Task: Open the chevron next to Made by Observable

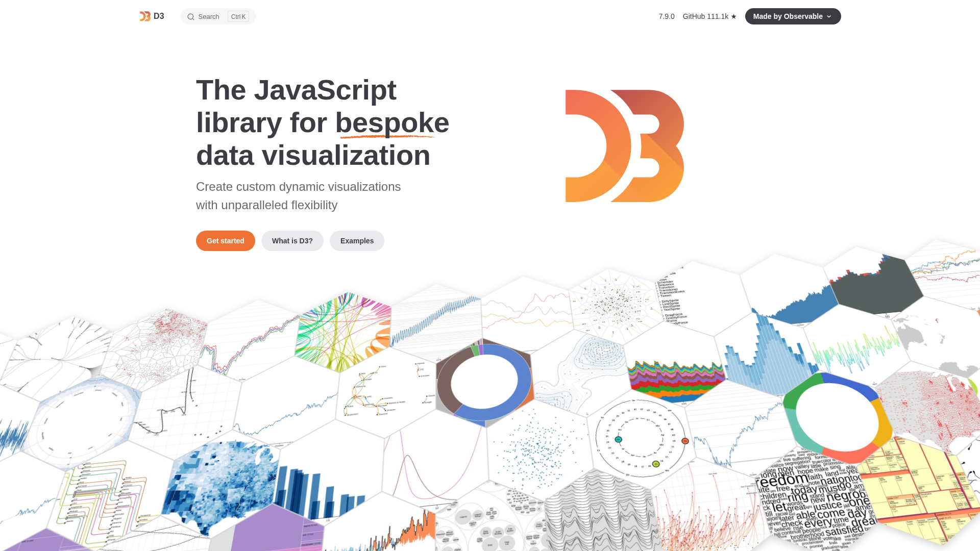Action: (x=829, y=16)
